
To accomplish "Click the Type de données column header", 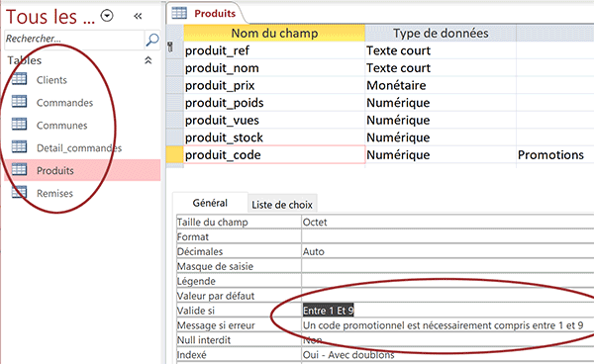I will [x=441, y=33].
